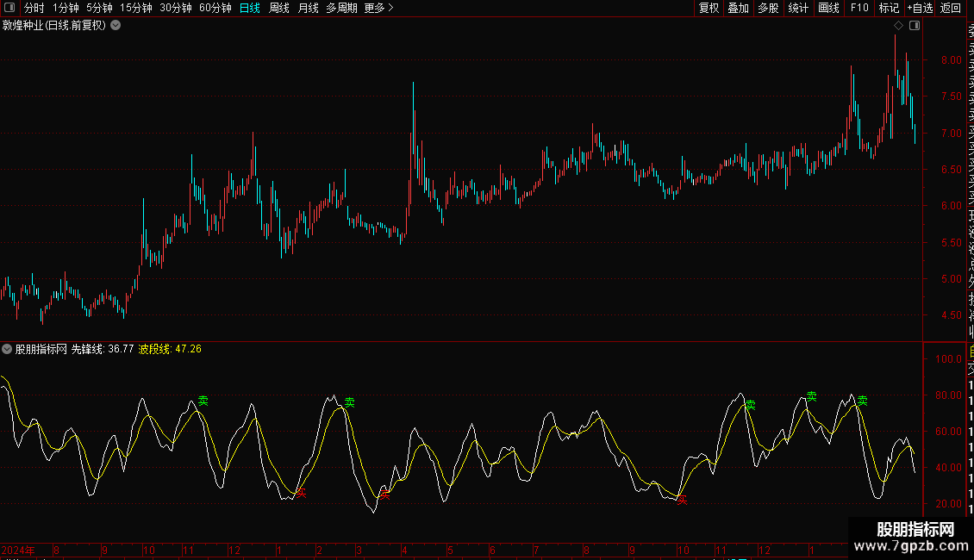Switch to 分时 chart tab

(x=34, y=8)
